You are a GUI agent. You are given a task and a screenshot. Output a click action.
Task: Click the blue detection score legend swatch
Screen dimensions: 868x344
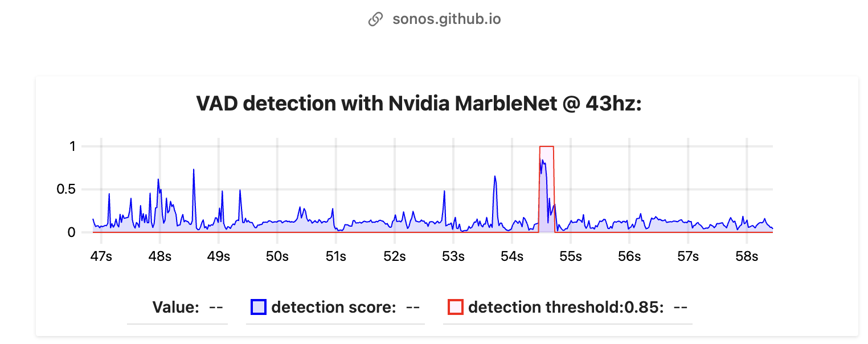(259, 308)
